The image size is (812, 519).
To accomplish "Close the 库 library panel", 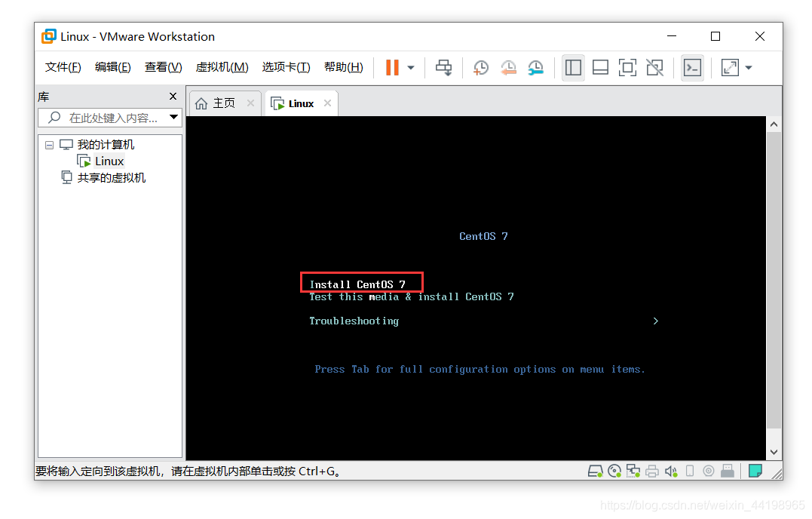I will pyautogui.click(x=173, y=97).
